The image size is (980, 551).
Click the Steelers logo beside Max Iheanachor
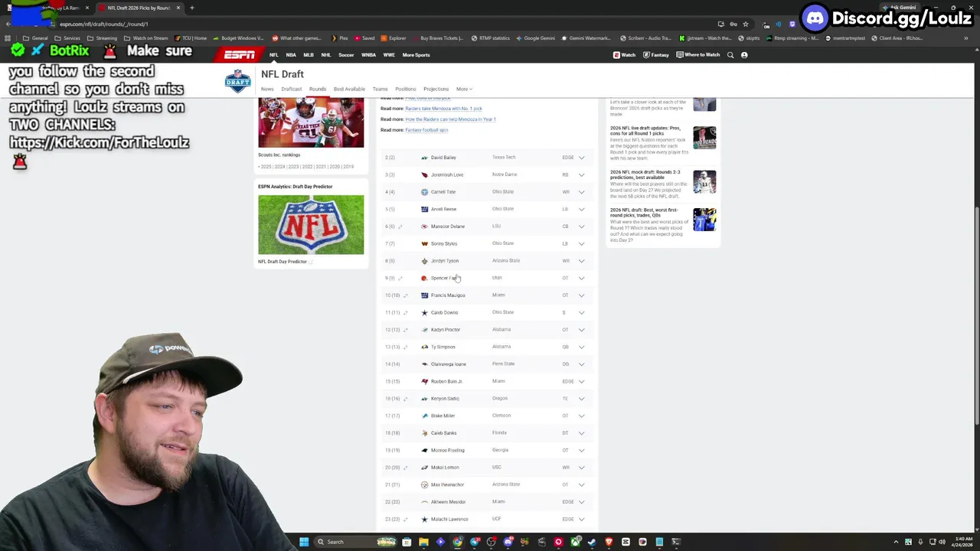click(424, 484)
